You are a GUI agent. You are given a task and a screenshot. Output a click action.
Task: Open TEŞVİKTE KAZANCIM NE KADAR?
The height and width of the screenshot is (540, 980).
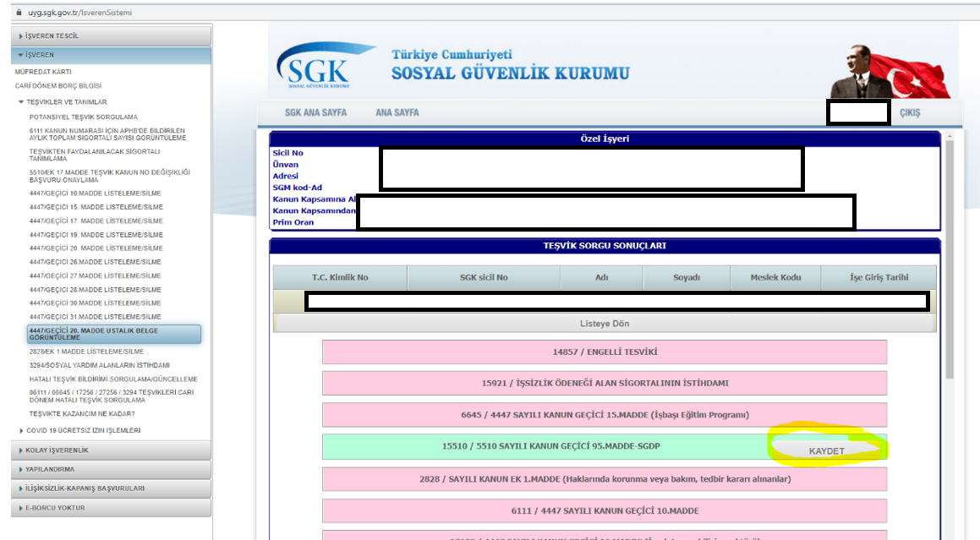pos(82,414)
